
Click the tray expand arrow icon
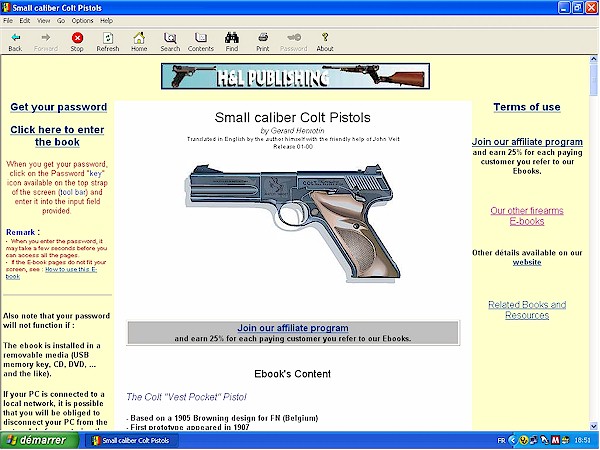pos(513,440)
